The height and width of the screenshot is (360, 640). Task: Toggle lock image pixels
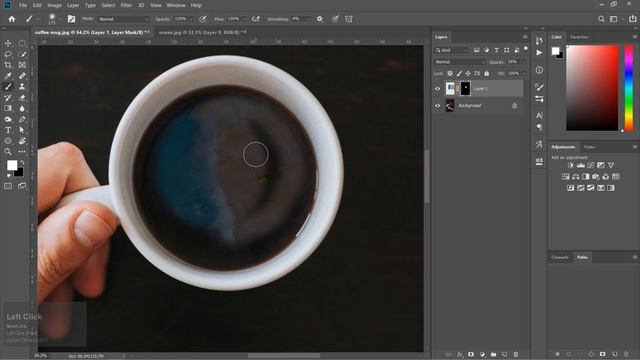click(459, 73)
